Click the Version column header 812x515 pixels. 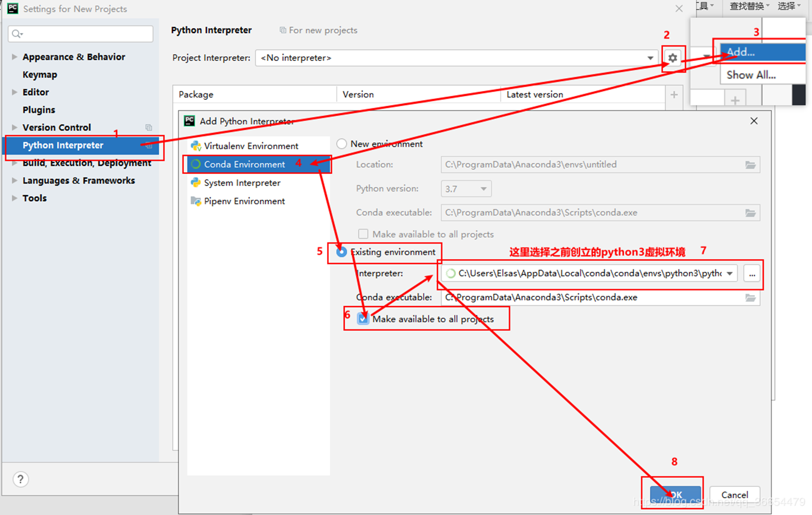tap(419, 94)
